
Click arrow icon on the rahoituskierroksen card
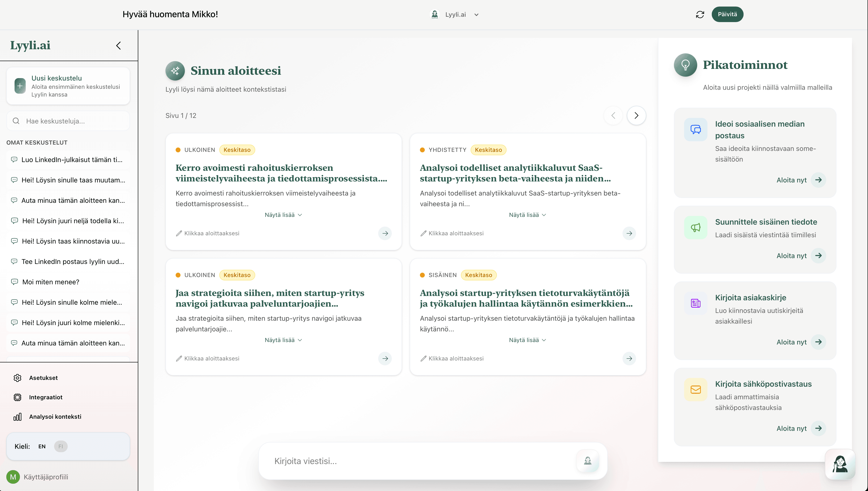[385, 233]
